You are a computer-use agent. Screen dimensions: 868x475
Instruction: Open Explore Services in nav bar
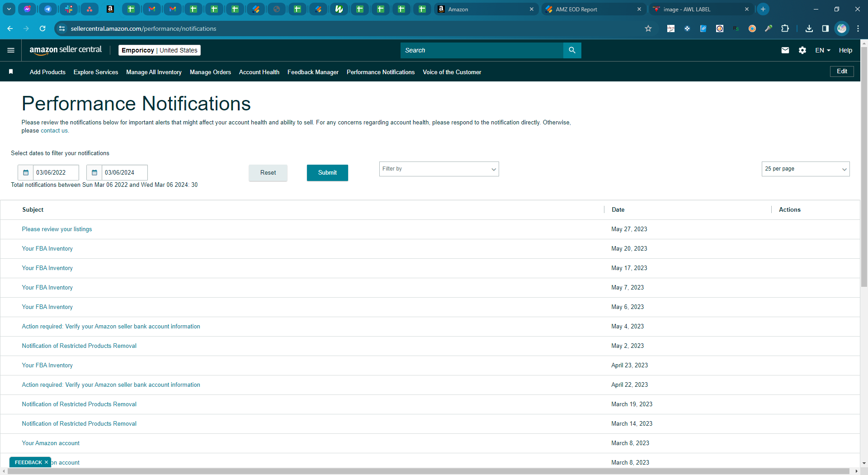coord(96,72)
